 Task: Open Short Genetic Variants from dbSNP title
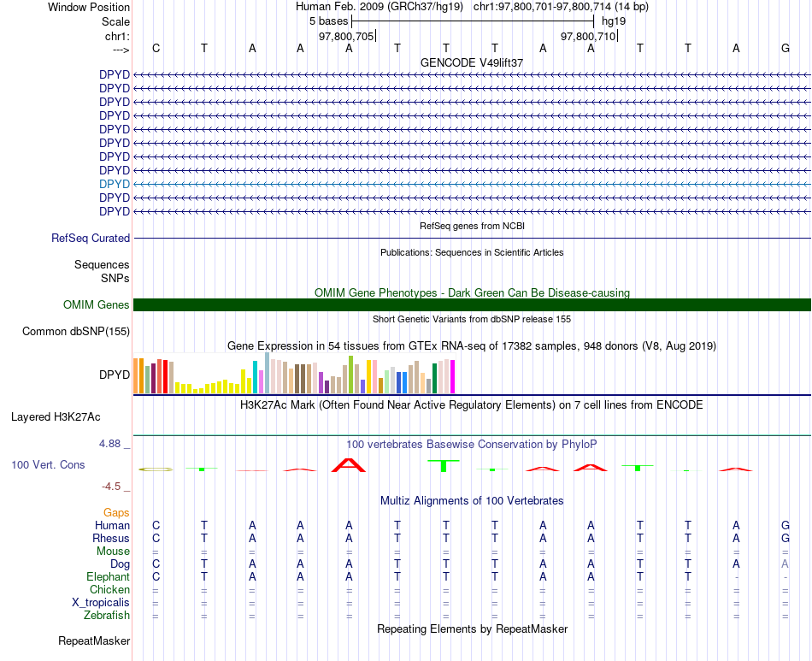tap(472, 319)
